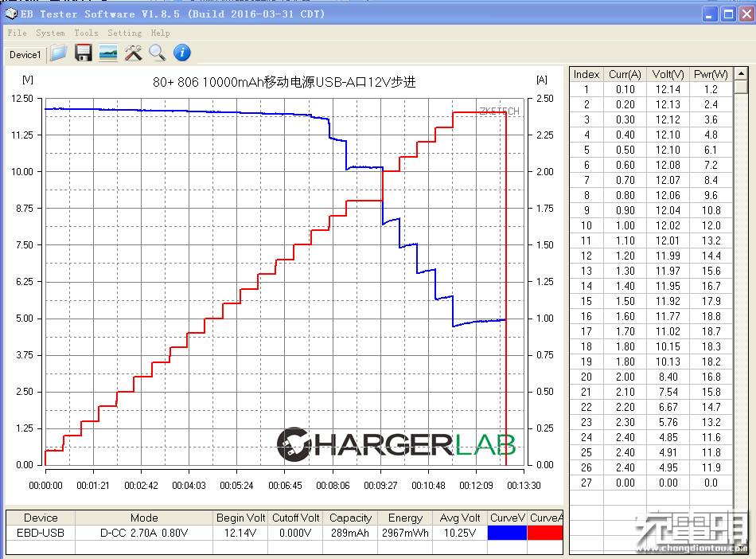The height and width of the screenshot is (559, 756).
Task: Click the red CurveA color swatch
Action: (x=545, y=533)
